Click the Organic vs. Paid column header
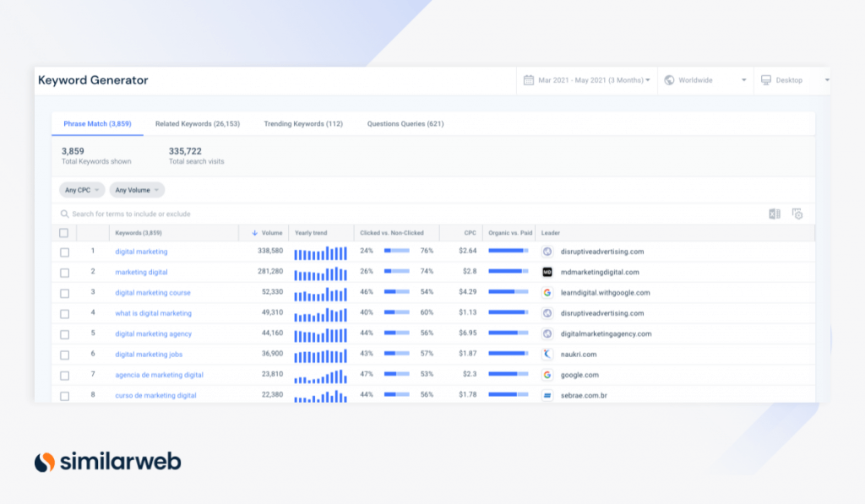The width and height of the screenshot is (865, 504). pos(510,233)
